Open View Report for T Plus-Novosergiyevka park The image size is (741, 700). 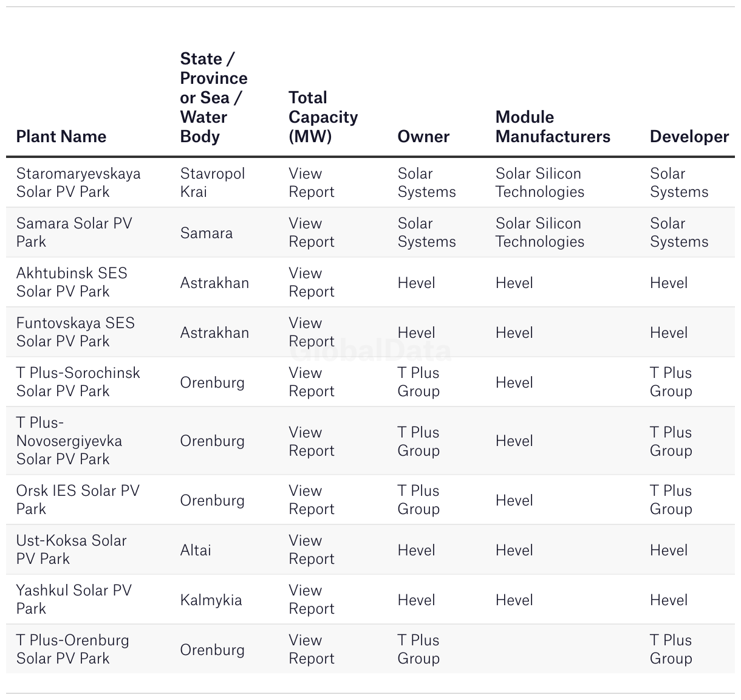pos(312,441)
